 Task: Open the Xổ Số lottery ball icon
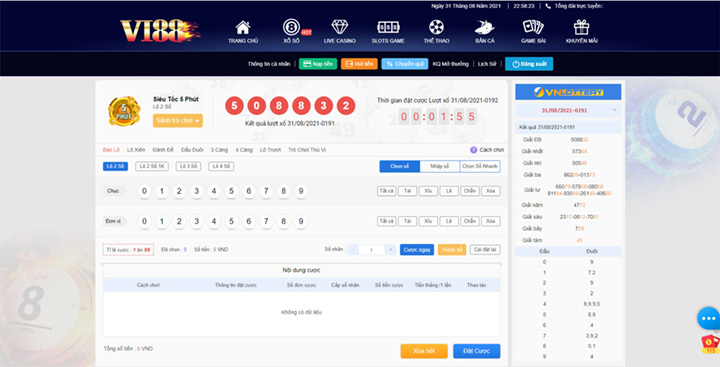[291, 28]
